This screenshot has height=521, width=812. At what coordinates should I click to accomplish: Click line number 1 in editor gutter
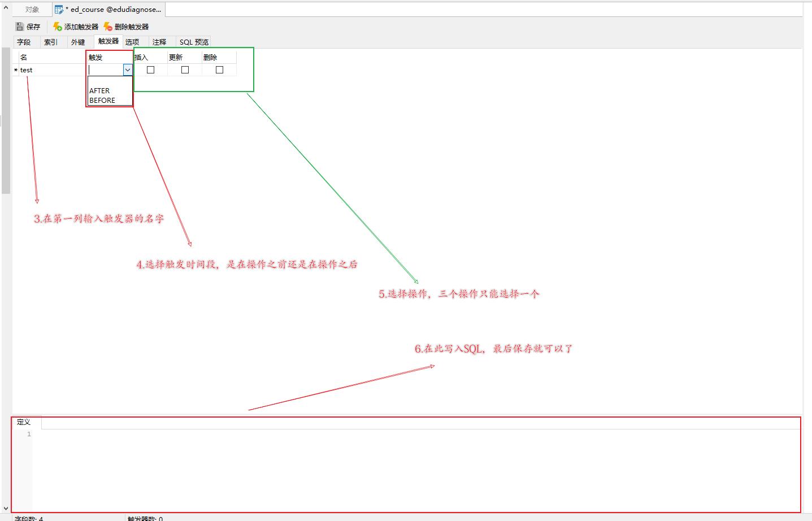tap(29, 434)
